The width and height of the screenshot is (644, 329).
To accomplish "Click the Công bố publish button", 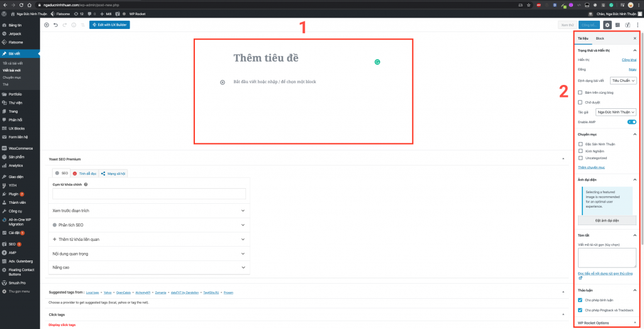I will click(589, 25).
